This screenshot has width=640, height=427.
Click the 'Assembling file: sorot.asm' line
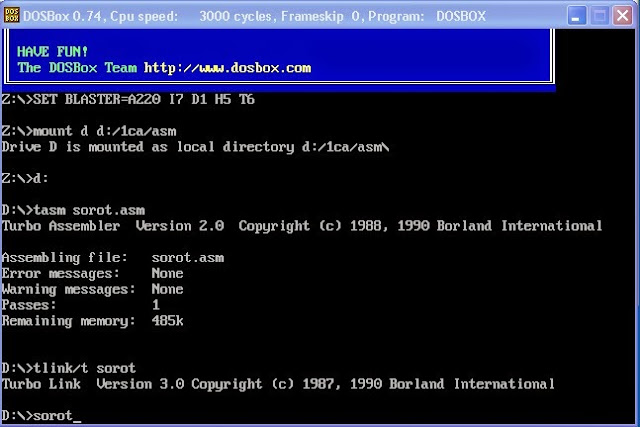point(113,258)
